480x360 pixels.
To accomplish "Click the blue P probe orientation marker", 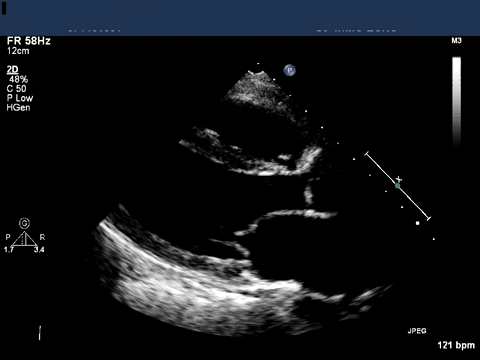I will tap(290, 70).
